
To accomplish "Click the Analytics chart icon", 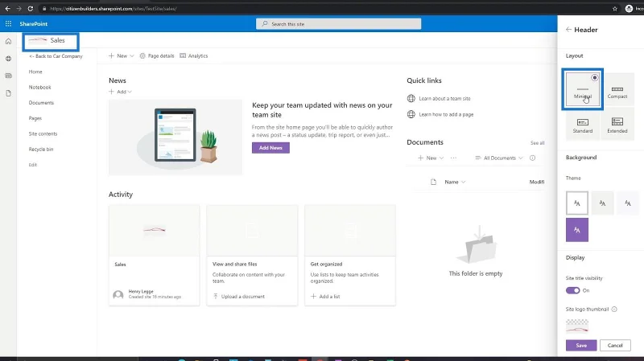I will click(x=183, y=55).
